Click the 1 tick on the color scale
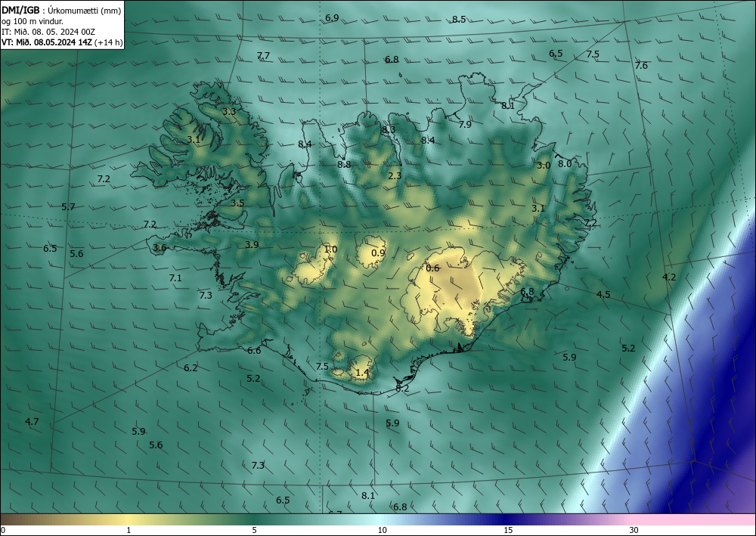The width and height of the screenshot is (756, 536). [x=129, y=530]
